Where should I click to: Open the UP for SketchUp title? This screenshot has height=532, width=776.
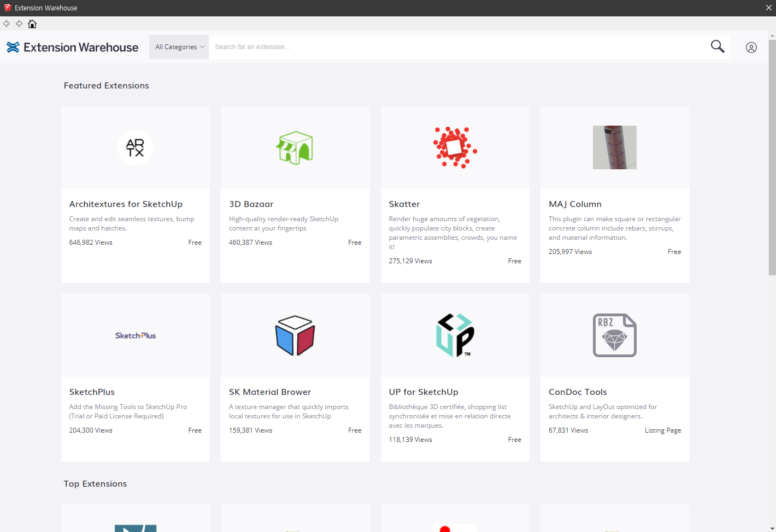click(424, 392)
